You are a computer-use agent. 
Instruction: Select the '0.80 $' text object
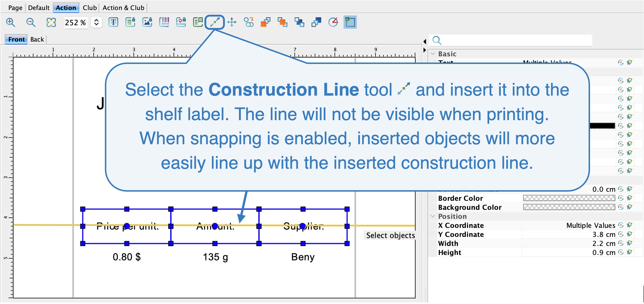pyautogui.click(x=127, y=257)
